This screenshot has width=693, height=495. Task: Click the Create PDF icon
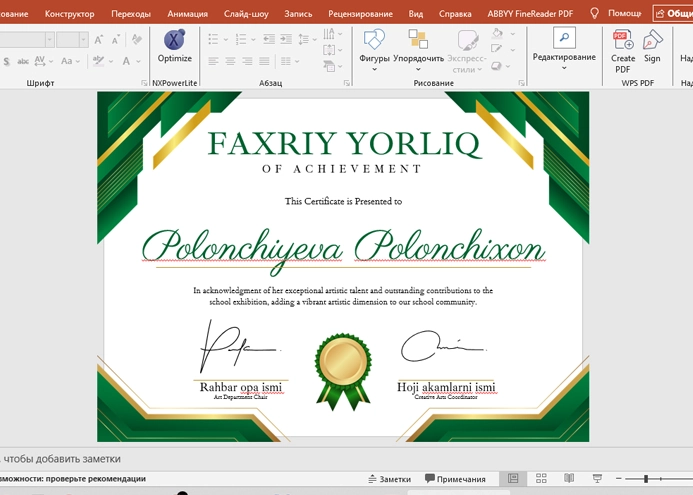tap(623, 51)
